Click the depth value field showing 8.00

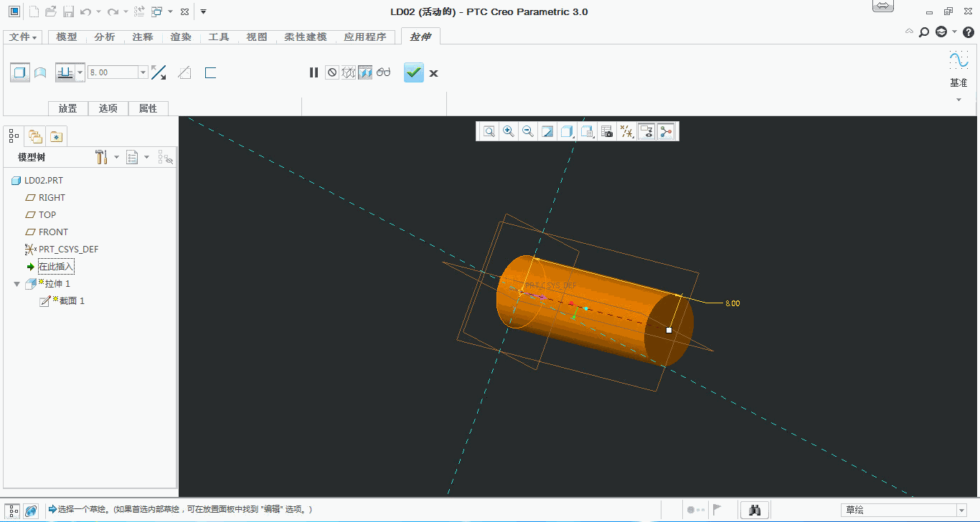pyautogui.click(x=112, y=72)
